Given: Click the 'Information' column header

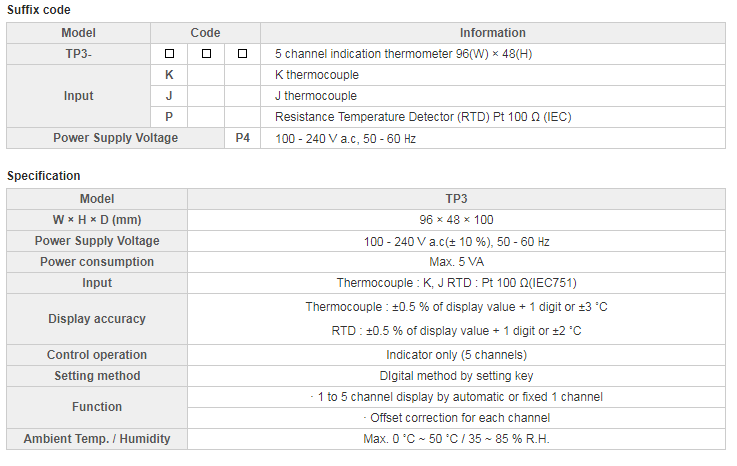Looking at the screenshot, I should pos(492,33).
